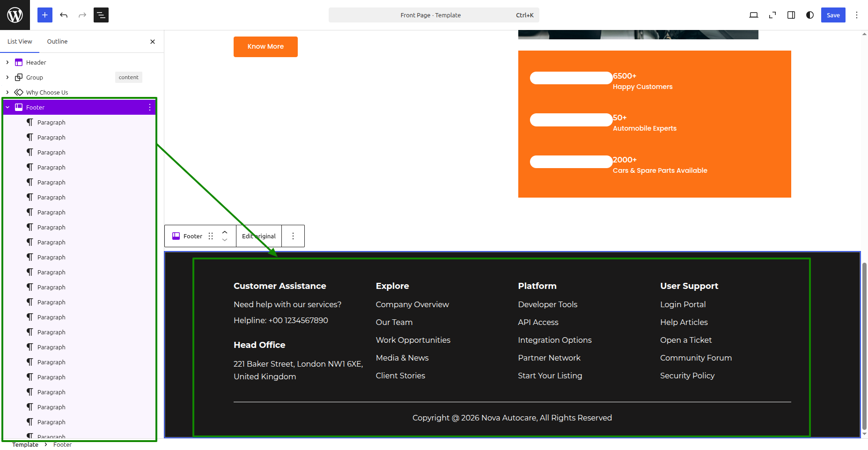Click the Header template part icon
The image size is (868, 450).
(x=19, y=62)
